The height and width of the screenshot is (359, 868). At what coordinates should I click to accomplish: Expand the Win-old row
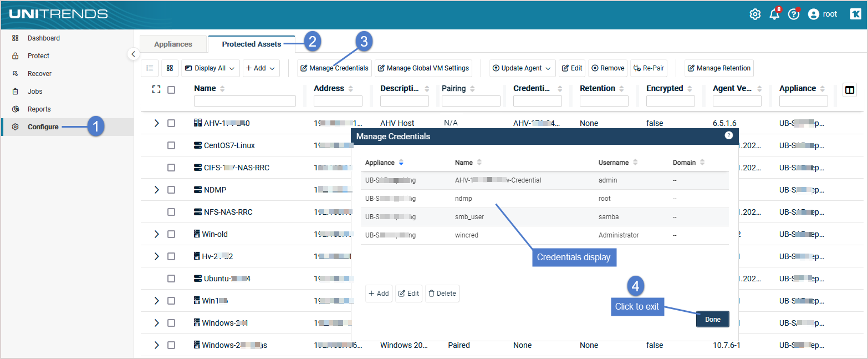[156, 234]
